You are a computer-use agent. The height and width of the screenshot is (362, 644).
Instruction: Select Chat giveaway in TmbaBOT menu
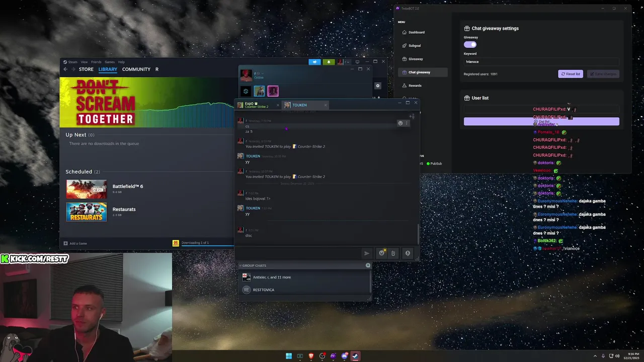click(x=422, y=72)
